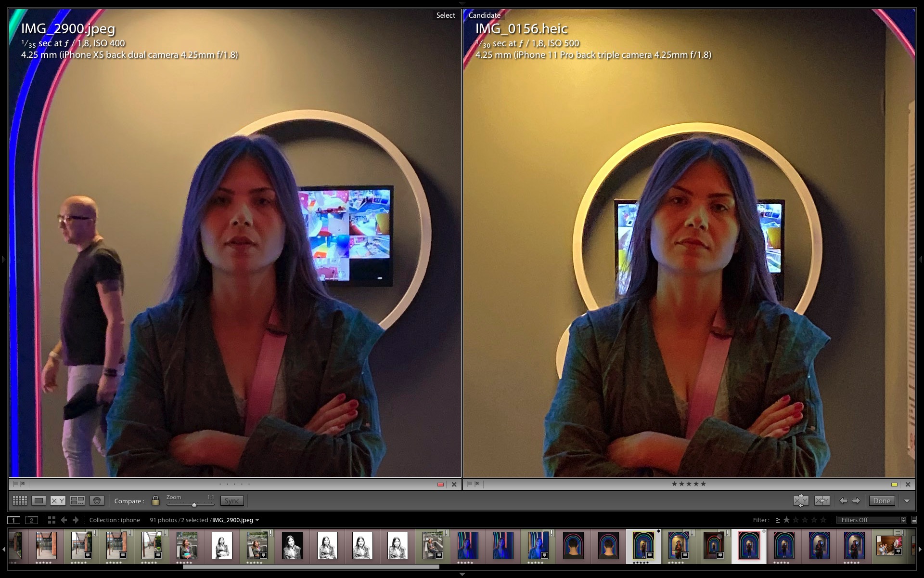Select the highlighted candidate thumbnail in filmstrip
The height and width of the screenshot is (578, 924).
pos(643,545)
